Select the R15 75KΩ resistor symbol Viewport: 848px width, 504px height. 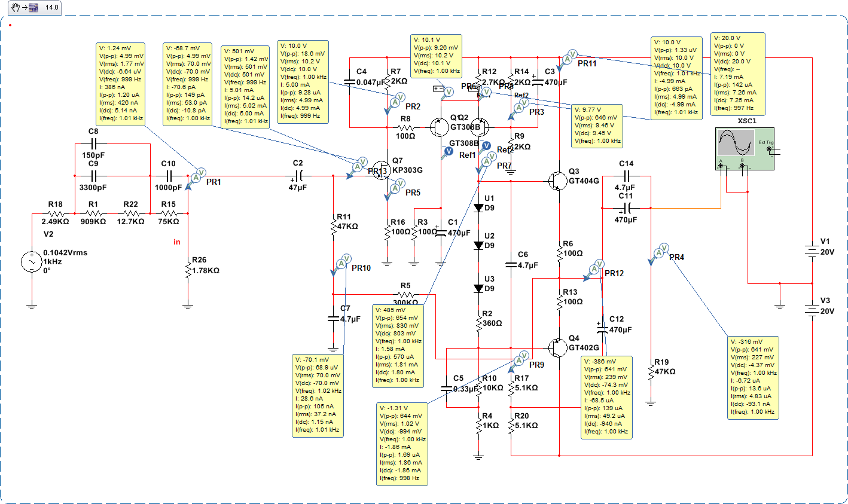[x=169, y=213]
